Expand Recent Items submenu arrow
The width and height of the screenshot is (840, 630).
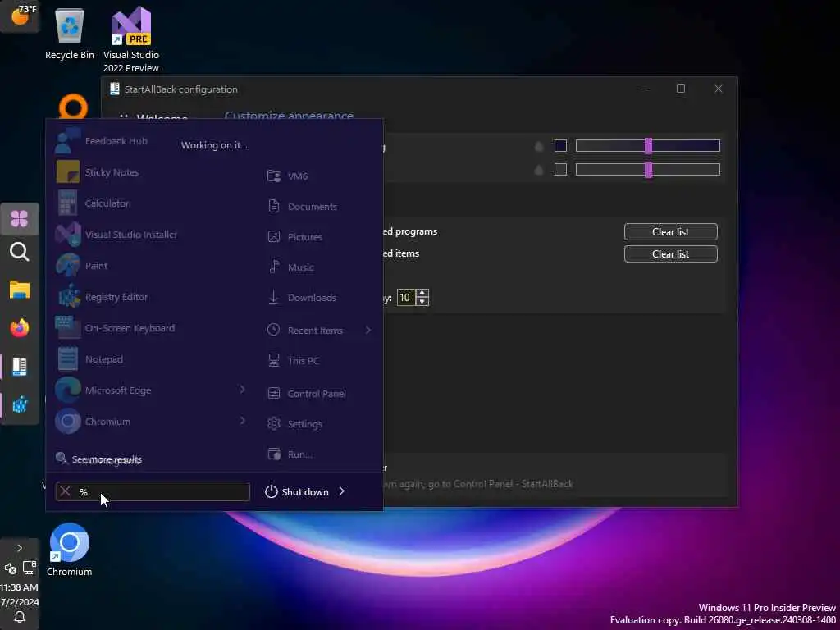click(x=368, y=330)
